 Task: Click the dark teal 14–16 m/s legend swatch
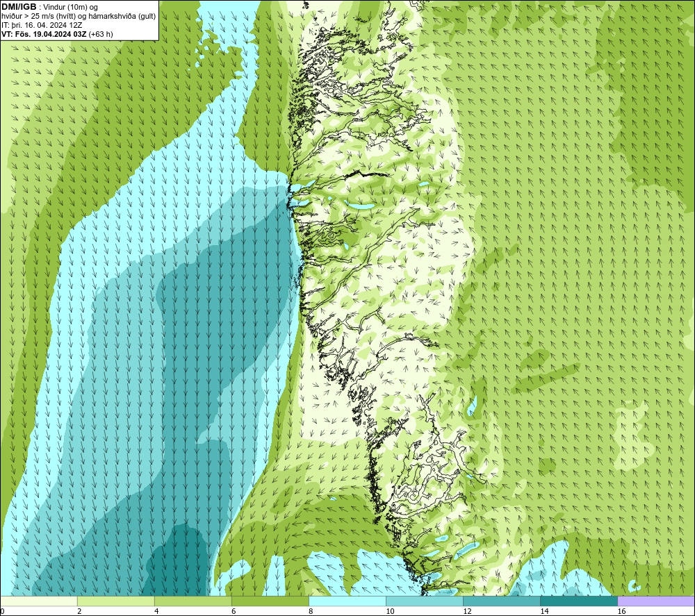[x=579, y=601]
